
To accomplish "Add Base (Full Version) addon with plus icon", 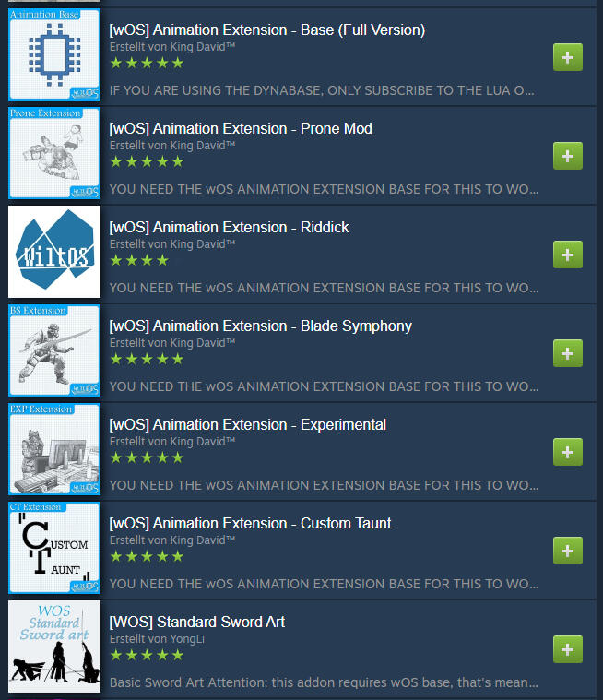I will pyautogui.click(x=567, y=57).
